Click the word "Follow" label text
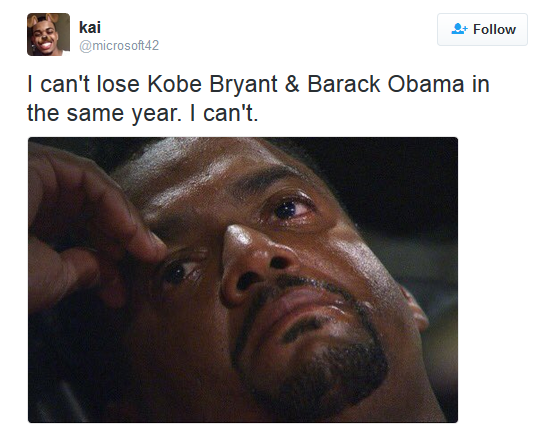The height and width of the screenshot is (428, 557). coord(494,29)
